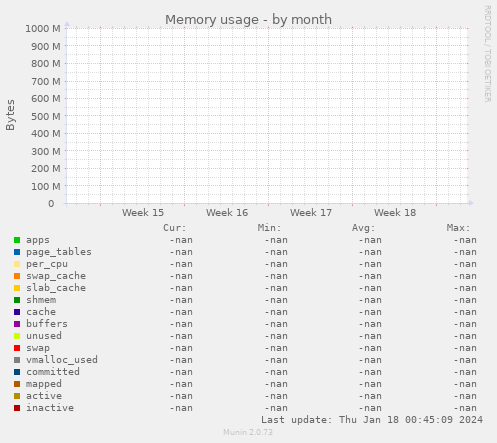Click the Max value for inactive row

[465, 408]
